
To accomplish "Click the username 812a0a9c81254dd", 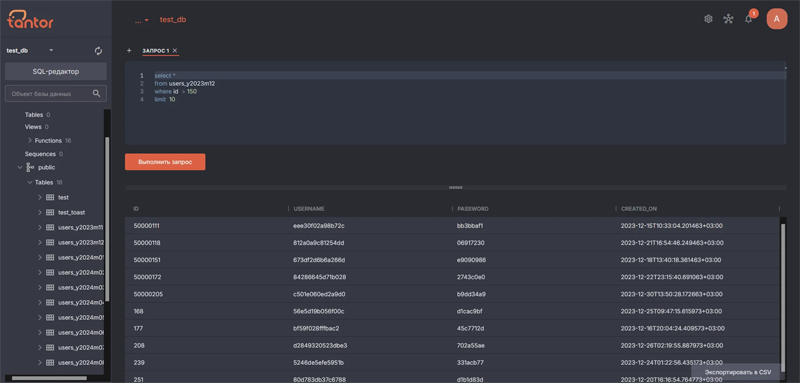I will [318, 243].
